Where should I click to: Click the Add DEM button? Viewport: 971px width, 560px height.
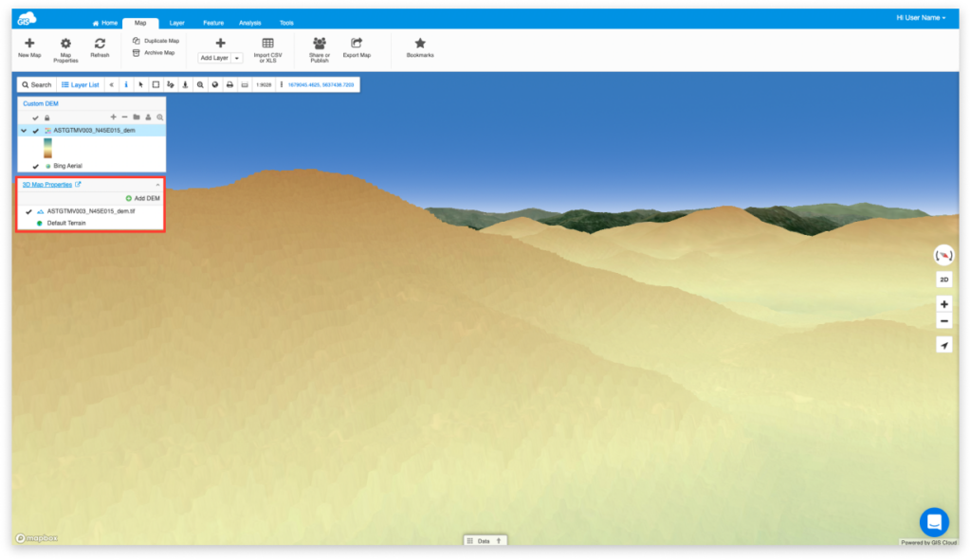tap(143, 198)
